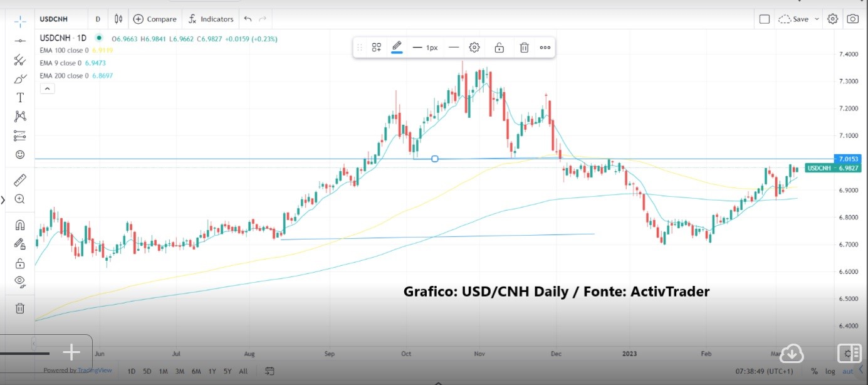Click the Indicators menu item
The width and height of the screenshot is (868, 385).
pos(211,19)
